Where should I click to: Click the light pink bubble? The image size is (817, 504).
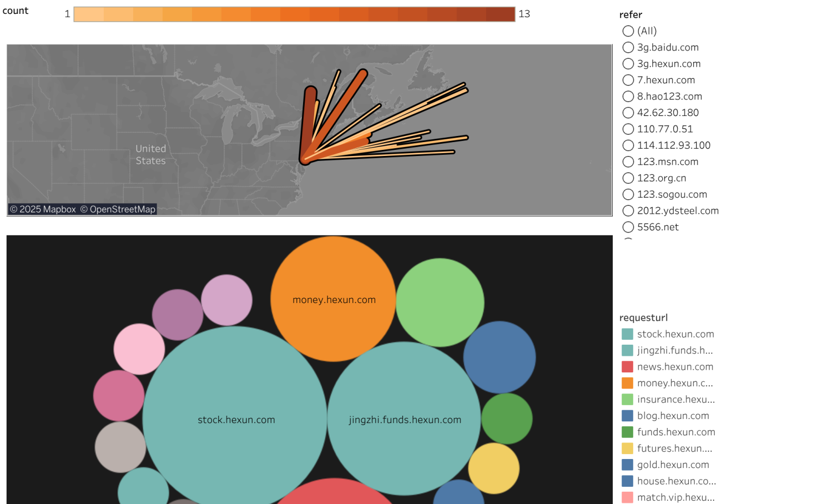point(139,349)
